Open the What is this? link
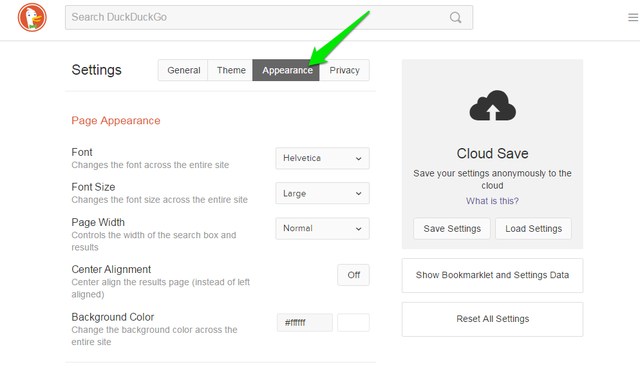 click(x=492, y=201)
